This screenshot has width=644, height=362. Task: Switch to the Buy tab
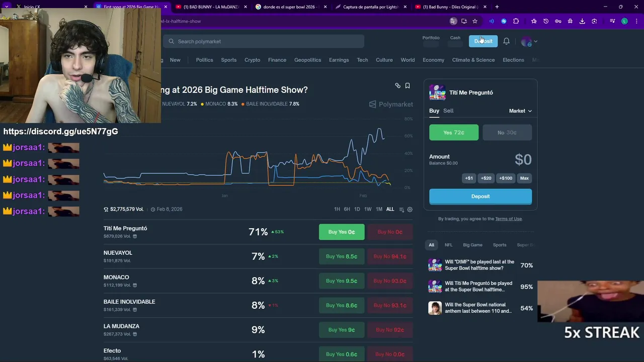point(434,111)
